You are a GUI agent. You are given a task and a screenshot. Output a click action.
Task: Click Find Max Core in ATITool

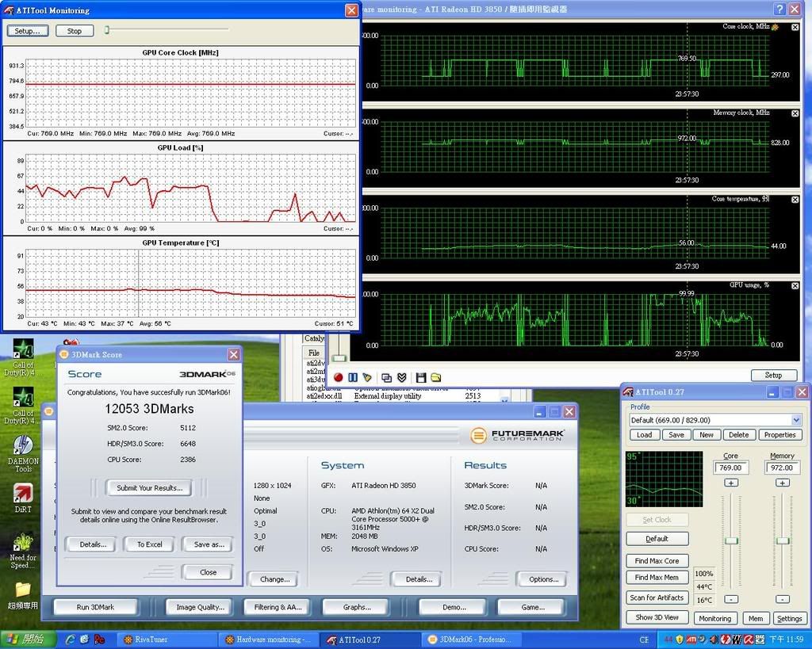(657, 561)
